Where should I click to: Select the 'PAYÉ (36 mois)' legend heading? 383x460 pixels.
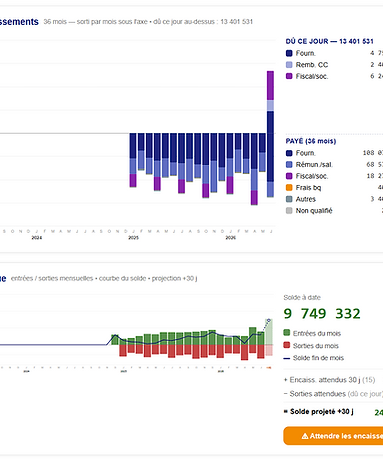coord(311,141)
